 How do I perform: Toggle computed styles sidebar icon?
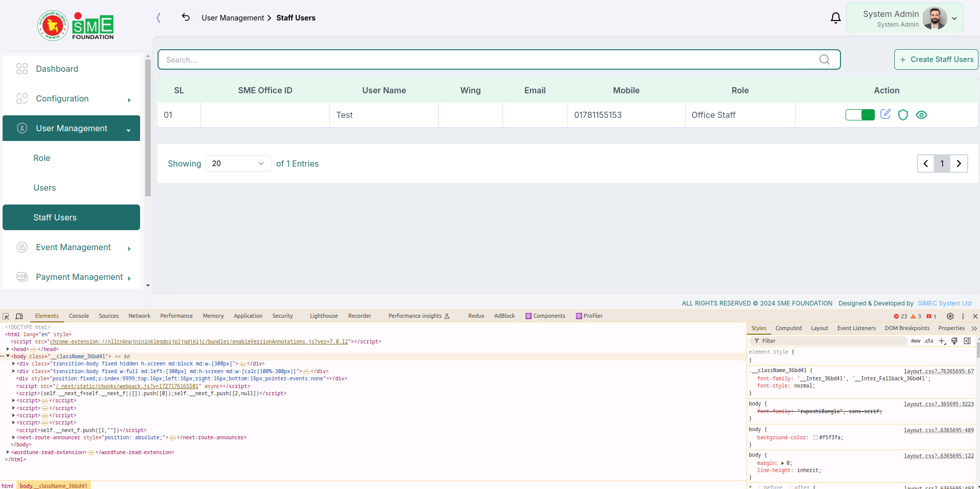(x=967, y=341)
